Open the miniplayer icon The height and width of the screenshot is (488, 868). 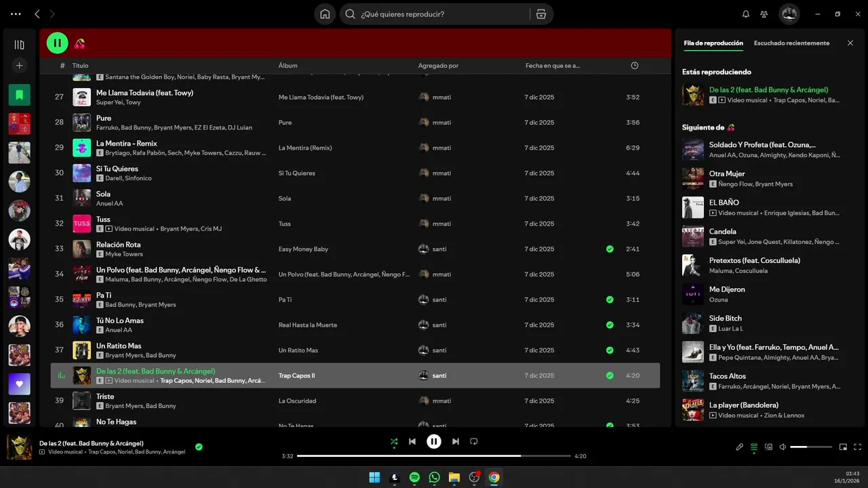click(x=843, y=447)
